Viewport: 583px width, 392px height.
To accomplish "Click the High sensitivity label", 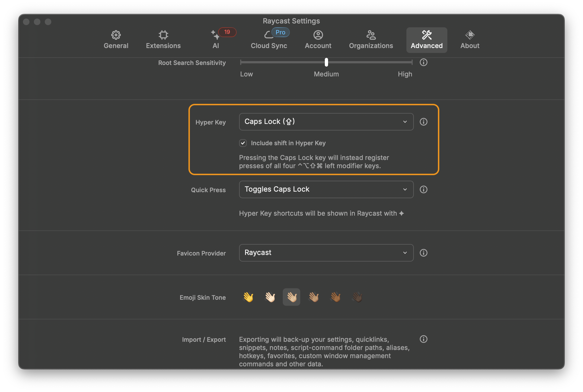I will click(x=405, y=74).
